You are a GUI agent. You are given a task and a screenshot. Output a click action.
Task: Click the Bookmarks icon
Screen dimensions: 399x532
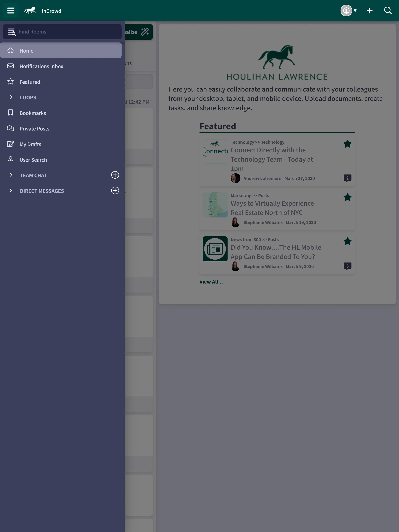coord(11,113)
